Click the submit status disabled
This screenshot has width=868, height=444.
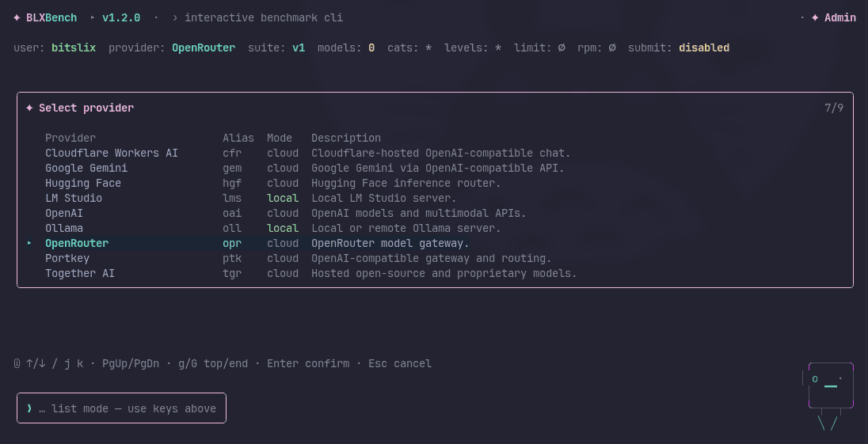pos(704,48)
